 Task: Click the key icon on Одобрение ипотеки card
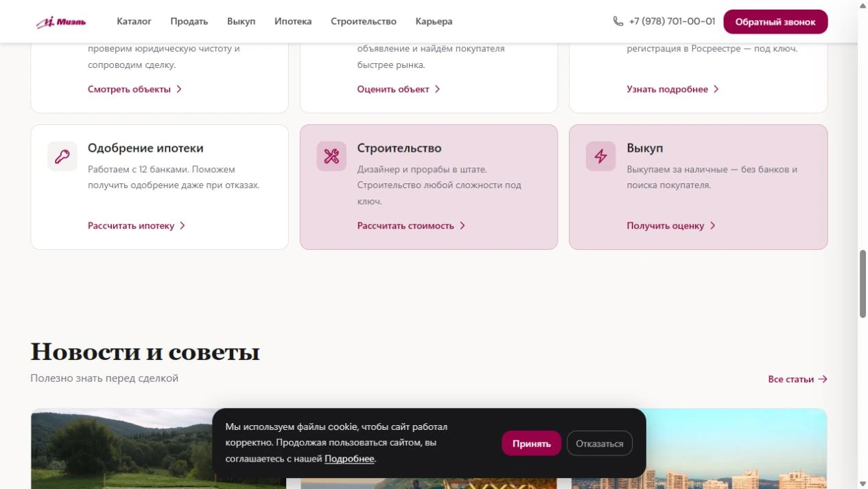tap(62, 156)
